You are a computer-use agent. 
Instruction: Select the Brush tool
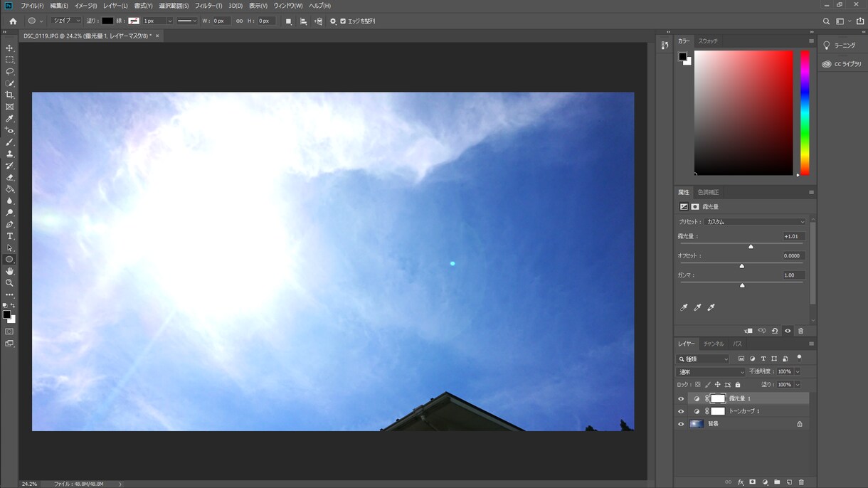click(x=10, y=142)
